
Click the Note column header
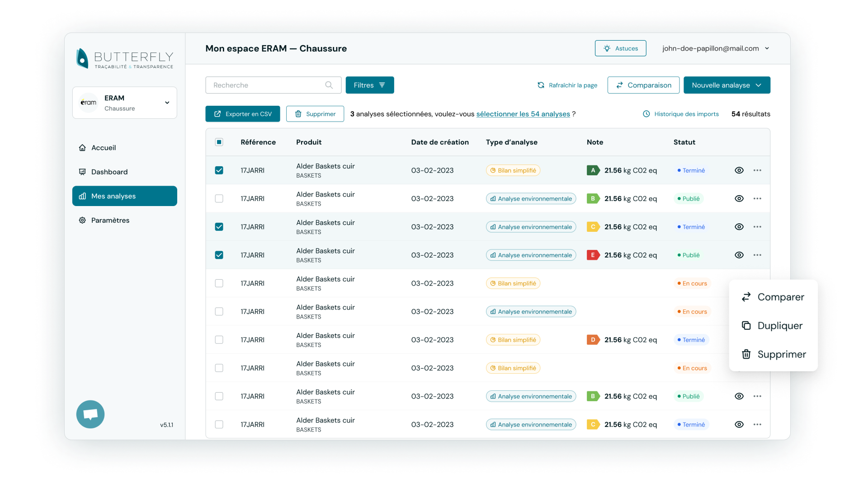point(595,142)
